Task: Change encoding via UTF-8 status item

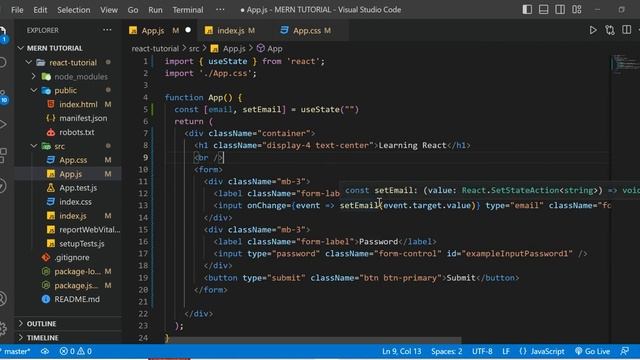Action: (482, 351)
